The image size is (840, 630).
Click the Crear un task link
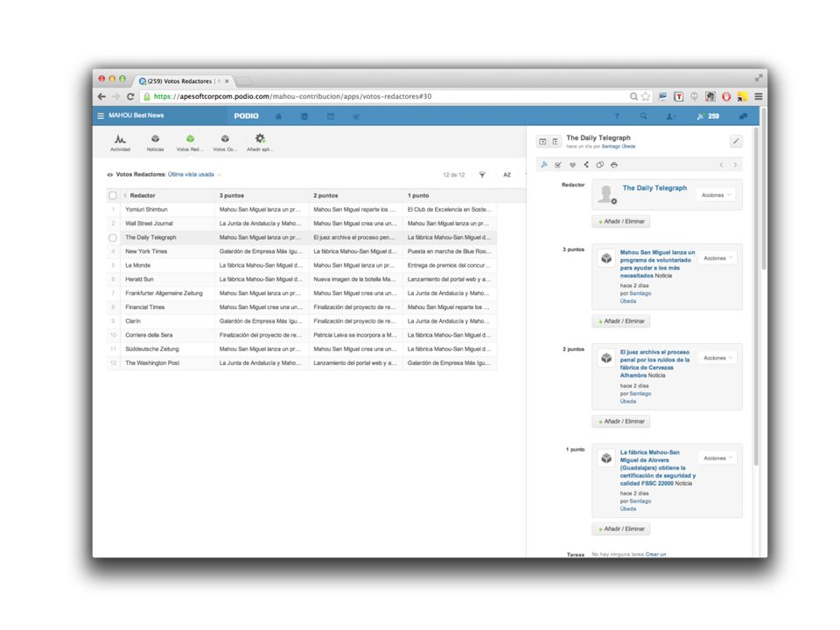pyautogui.click(x=655, y=554)
